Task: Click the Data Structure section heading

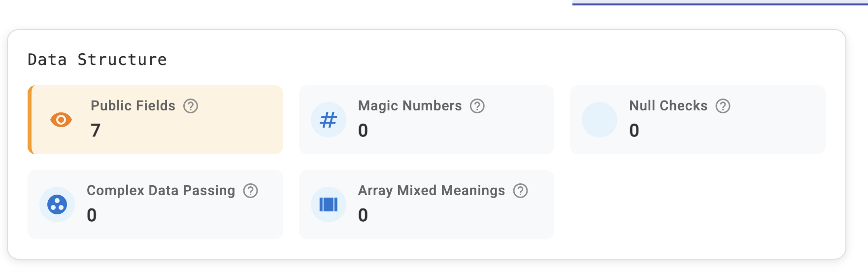Action: point(98,60)
